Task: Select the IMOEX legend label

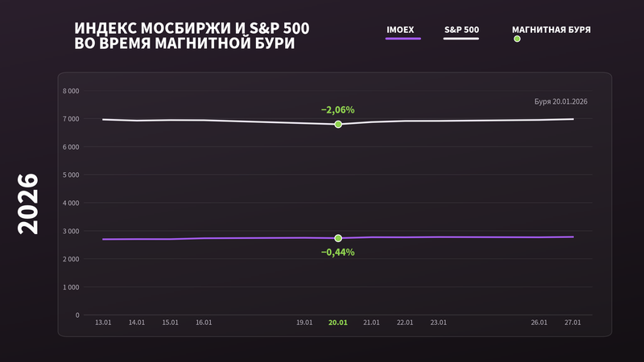Action: coord(400,30)
